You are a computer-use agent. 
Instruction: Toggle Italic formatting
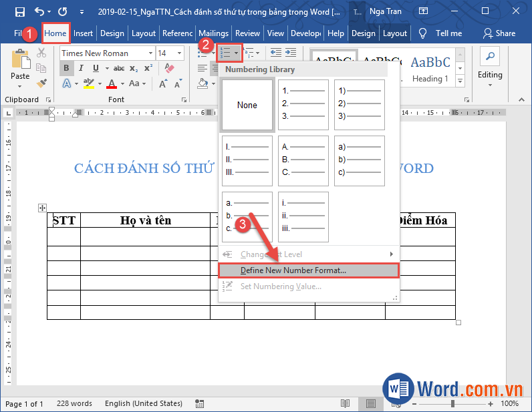click(81, 68)
